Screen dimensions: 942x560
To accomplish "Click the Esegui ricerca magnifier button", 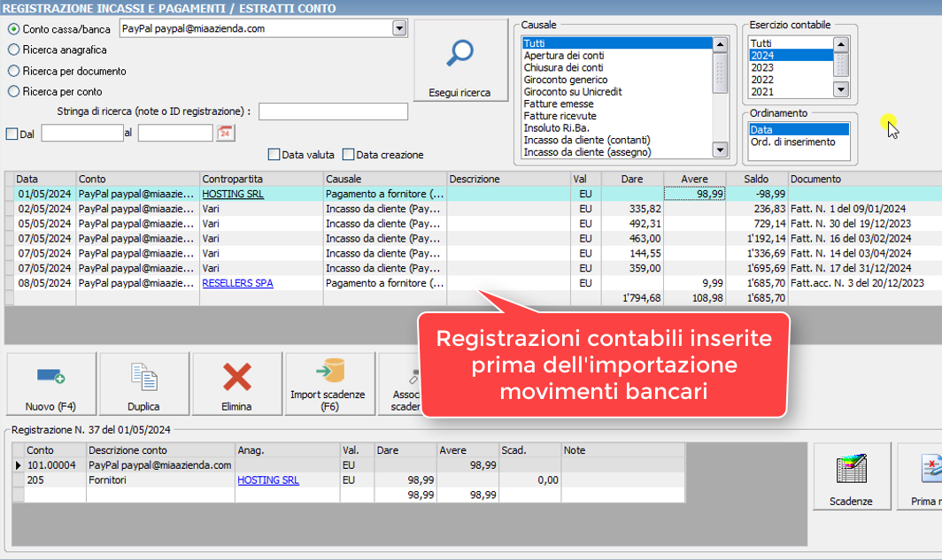I will 459,62.
